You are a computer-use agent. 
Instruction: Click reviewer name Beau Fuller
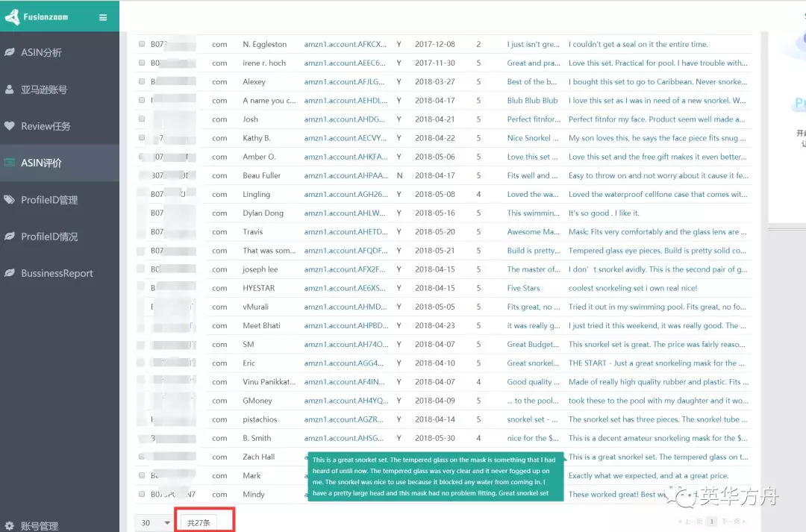coord(262,175)
